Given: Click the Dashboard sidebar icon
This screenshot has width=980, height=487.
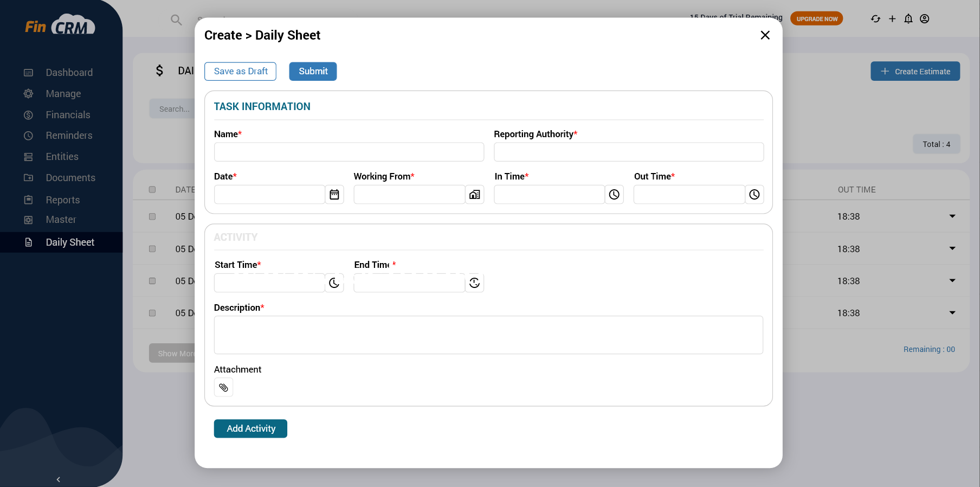Looking at the screenshot, I should (29, 73).
